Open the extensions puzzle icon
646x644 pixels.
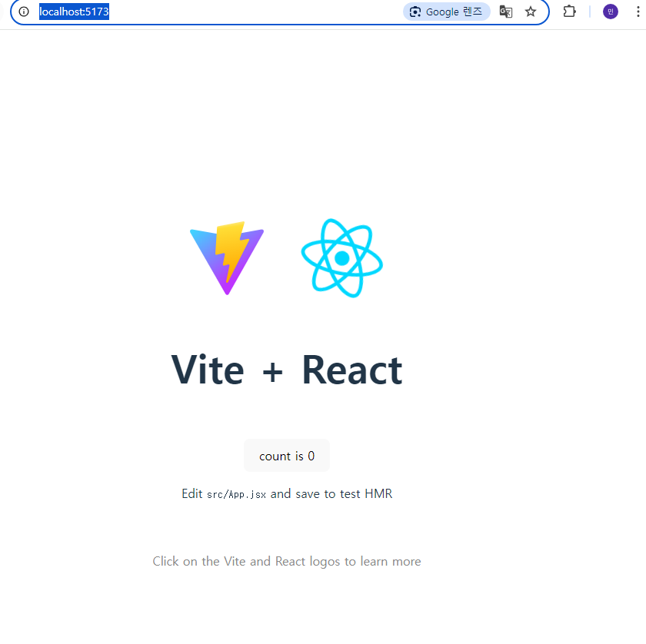click(x=569, y=11)
